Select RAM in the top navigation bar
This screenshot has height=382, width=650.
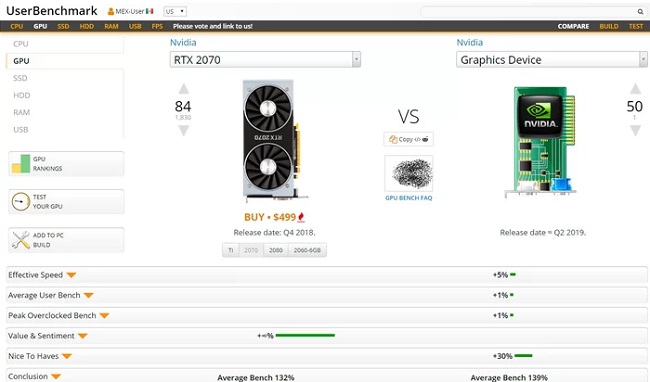coord(111,26)
